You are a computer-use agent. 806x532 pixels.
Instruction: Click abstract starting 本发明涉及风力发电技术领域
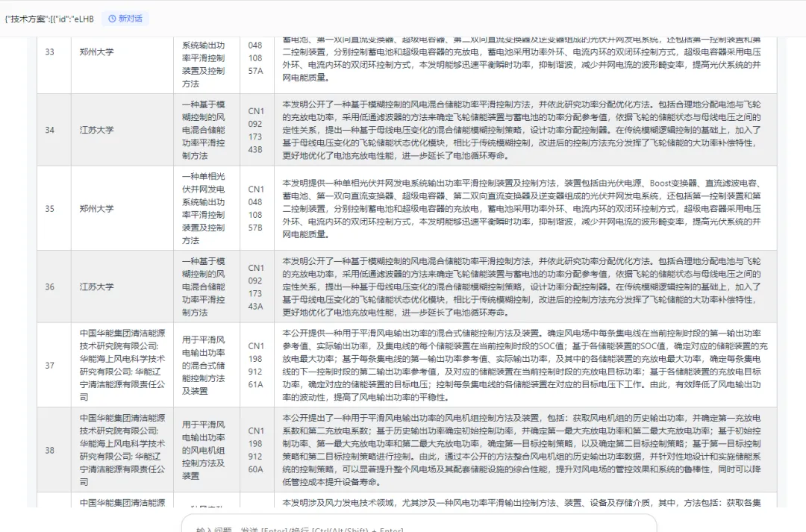(522, 503)
